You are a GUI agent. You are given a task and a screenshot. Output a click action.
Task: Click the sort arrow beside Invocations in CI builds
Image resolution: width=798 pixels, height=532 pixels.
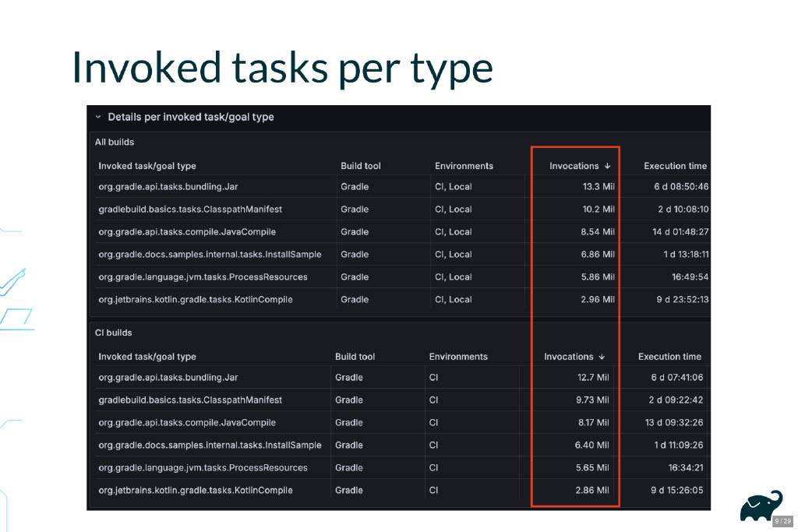tap(602, 357)
